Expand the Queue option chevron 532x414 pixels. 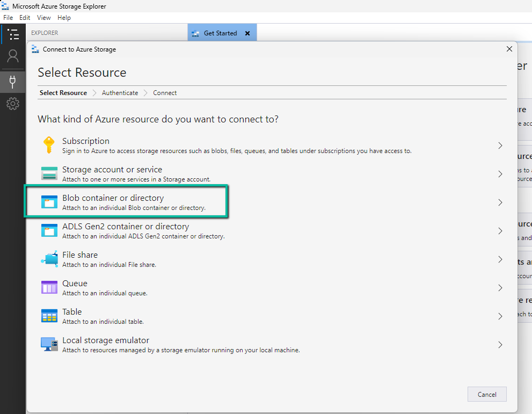[500, 288]
